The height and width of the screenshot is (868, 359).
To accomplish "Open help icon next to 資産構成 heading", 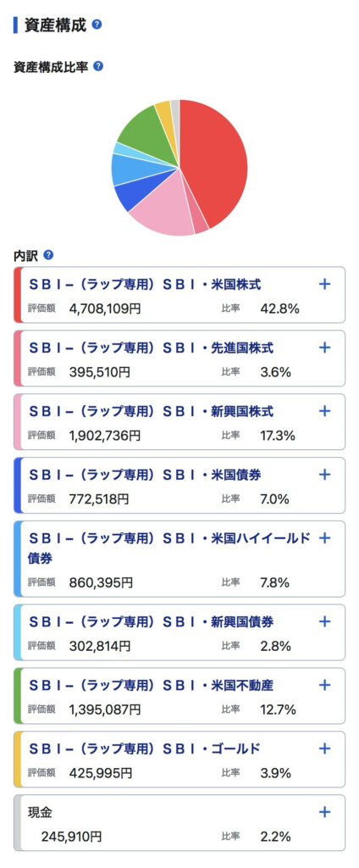I will click(x=97, y=25).
